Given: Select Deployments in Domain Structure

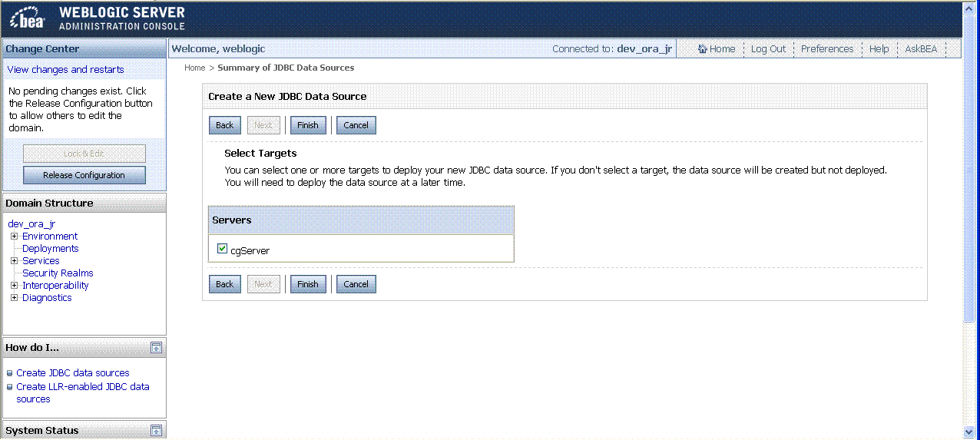Looking at the screenshot, I should coord(51,249).
